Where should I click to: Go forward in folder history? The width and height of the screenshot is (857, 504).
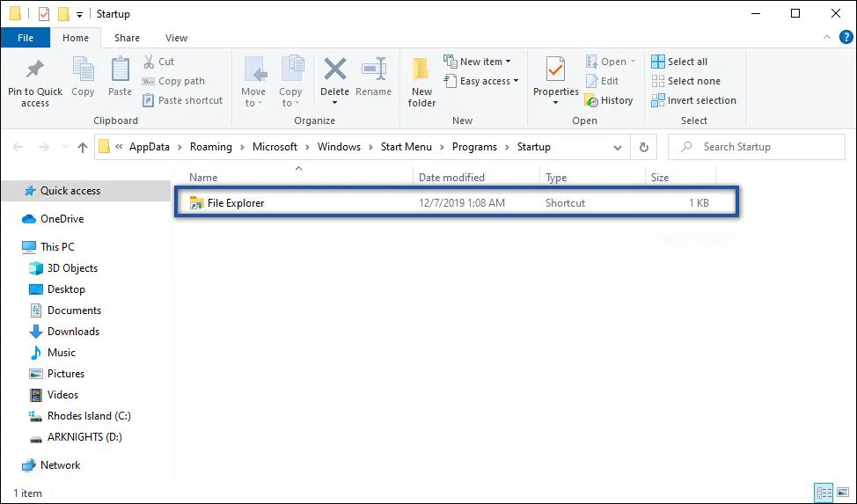44,147
